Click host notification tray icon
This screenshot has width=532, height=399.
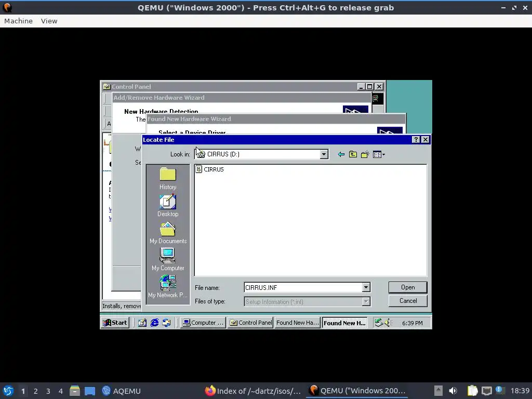(x=500, y=390)
